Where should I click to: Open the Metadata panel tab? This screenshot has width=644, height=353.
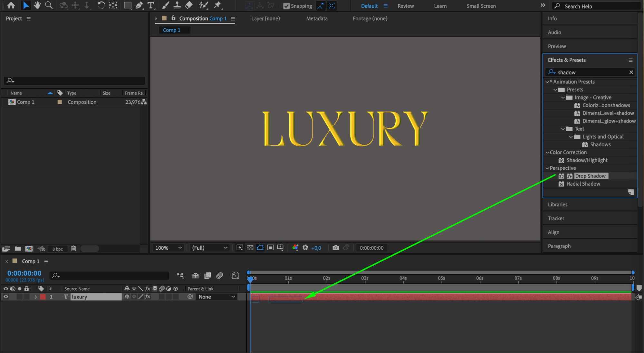[317, 18]
